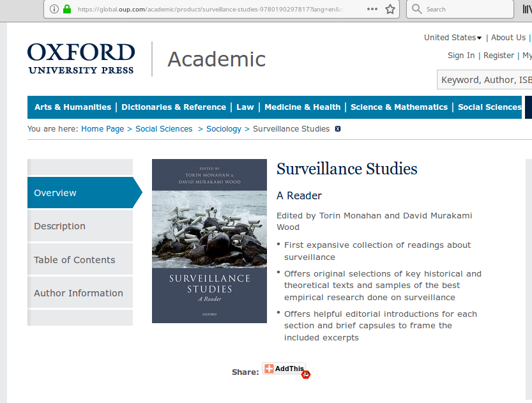Open the About Us link
The image size is (532, 403).
(x=508, y=37)
